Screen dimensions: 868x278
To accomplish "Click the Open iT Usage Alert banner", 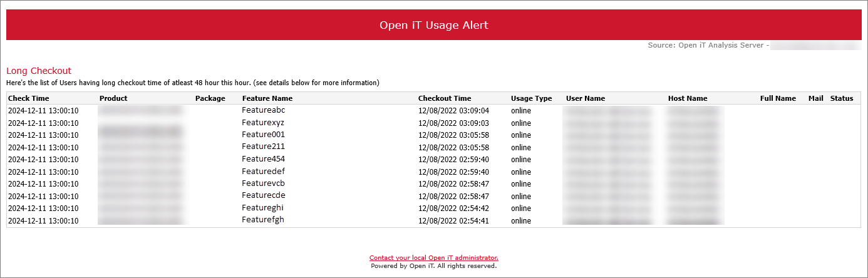I will click(433, 25).
